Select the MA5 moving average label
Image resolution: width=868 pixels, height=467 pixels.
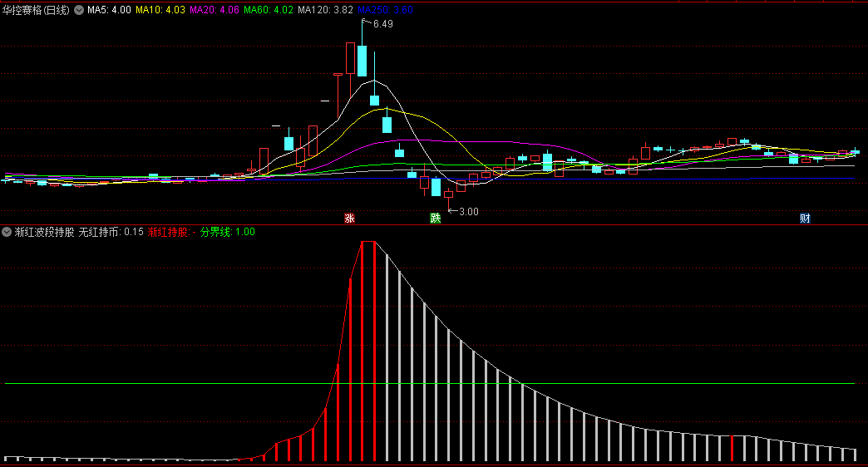pos(109,10)
